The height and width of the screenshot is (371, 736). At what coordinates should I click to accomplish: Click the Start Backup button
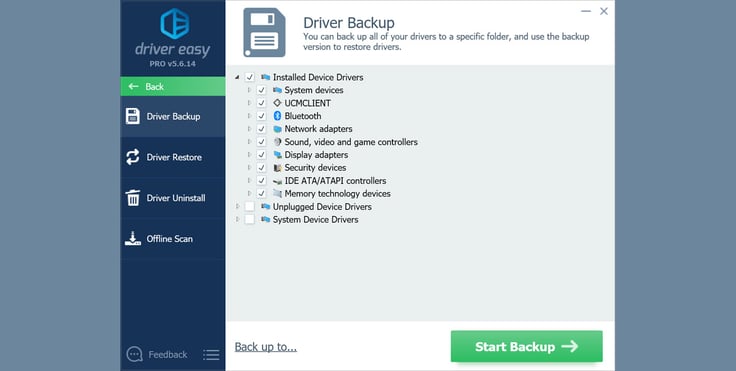tap(527, 347)
